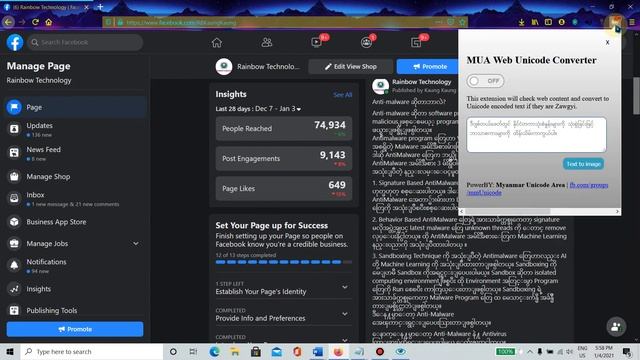Open a new browser tab
The width and height of the screenshot is (640, 360).
[100, 7]
